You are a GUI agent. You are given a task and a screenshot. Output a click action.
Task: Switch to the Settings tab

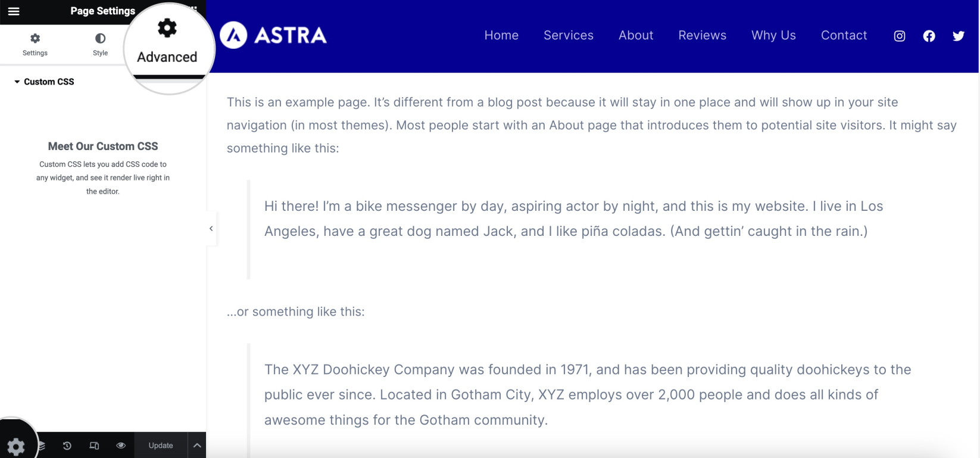pyautogui.click(x=35, y=45)
